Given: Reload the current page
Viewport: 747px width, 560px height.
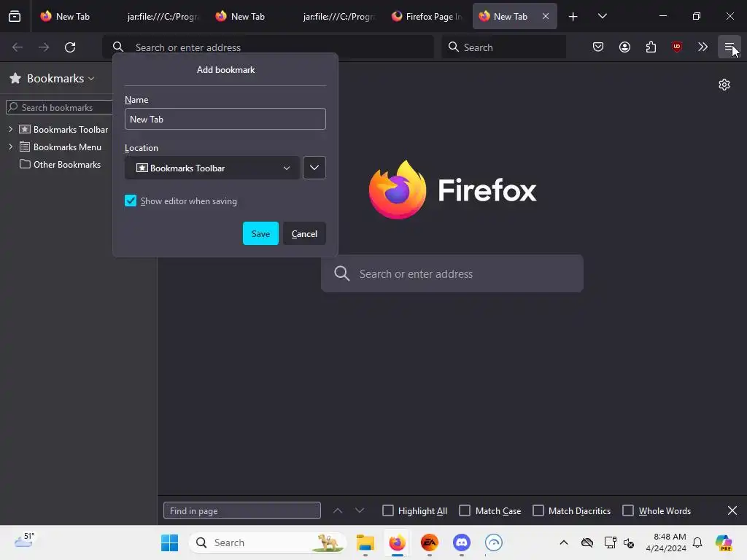Looking at the screenshot, I should pyautogui.click(x=70, y=47).
